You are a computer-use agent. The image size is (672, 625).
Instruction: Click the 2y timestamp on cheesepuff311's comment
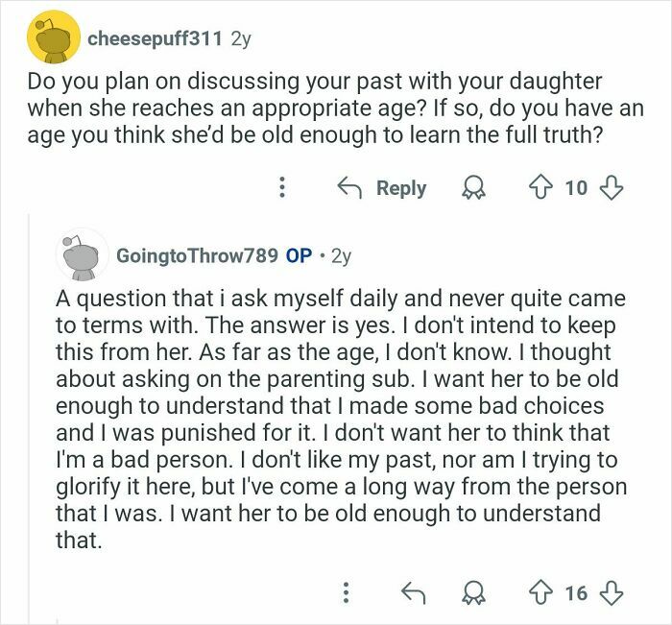pos(244,38)
